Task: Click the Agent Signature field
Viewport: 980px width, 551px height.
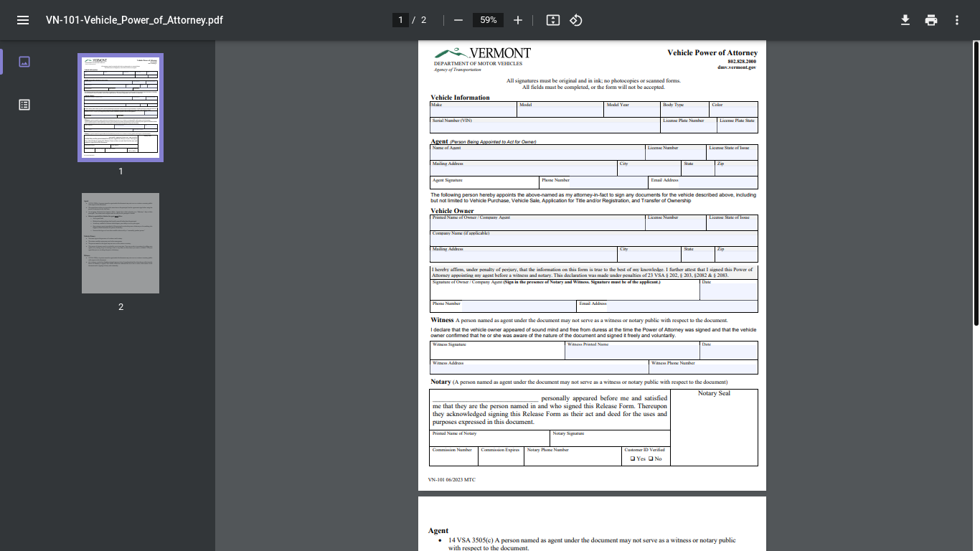Action: [484, 183]
